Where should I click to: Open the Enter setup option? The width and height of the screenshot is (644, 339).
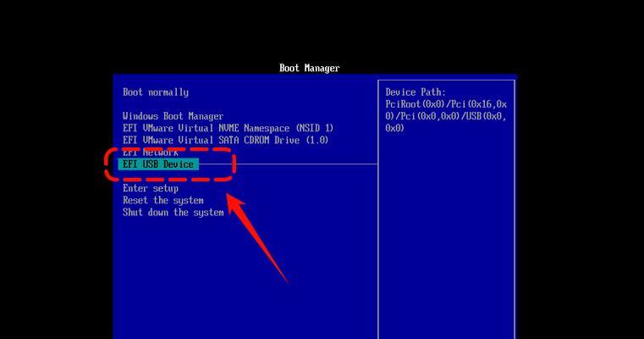[x=151, y=188]
